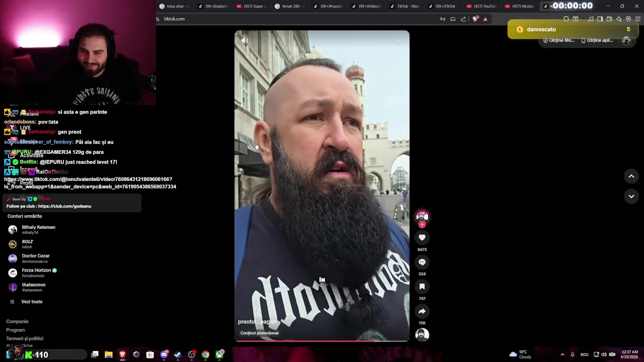The width and height of the screenshot is (644, 362).
Task: Switch to TikTok - Make tab
Action: [405, 6]
